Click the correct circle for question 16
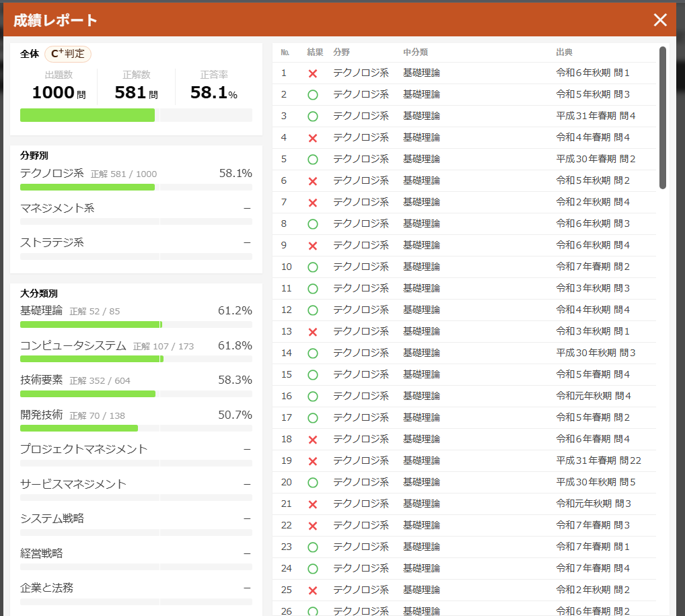This screenshot has width=685, height=616. pyautogui.click(x=313, y=397)
